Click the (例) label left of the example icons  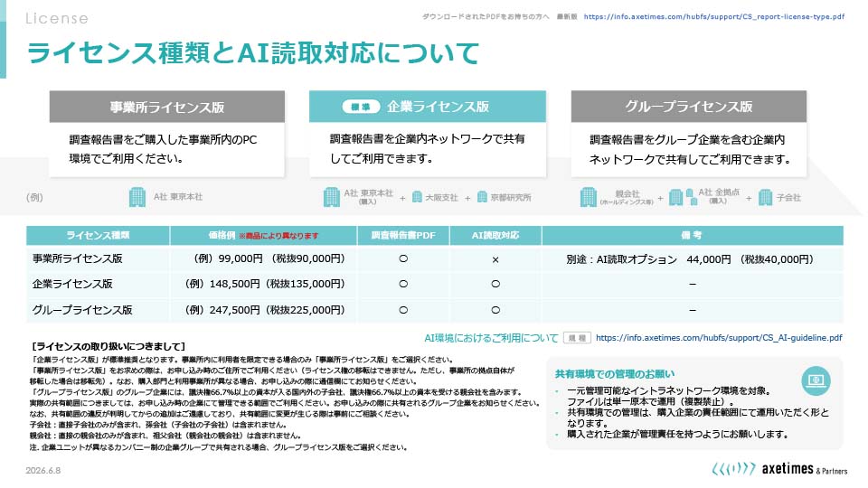34,197
